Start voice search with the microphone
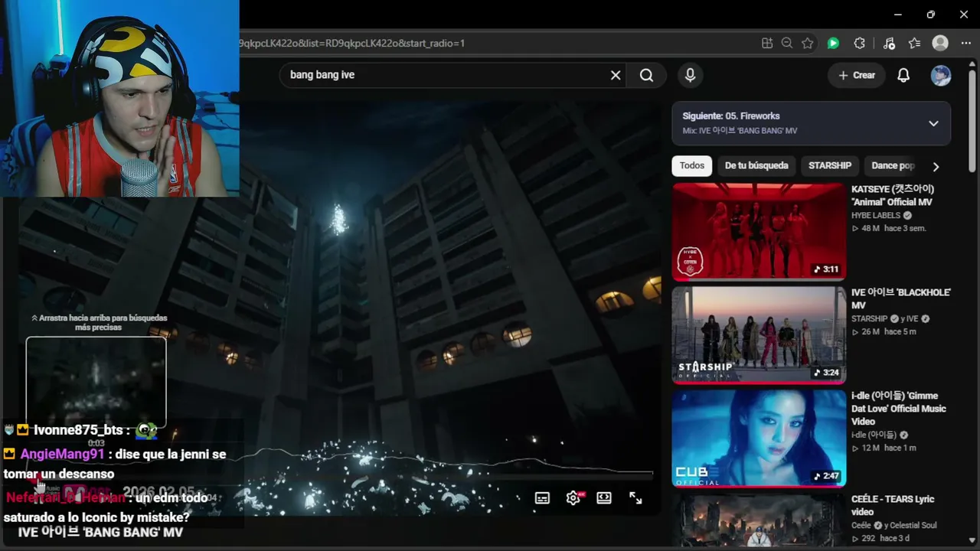Viewport: 980px width, 551px height. (690, 75)
